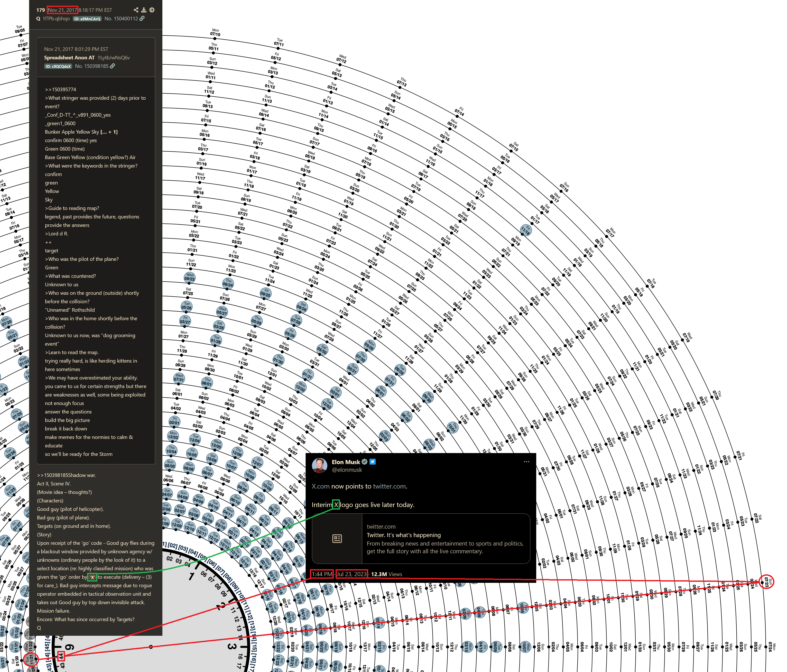Click 'so we'll be ready for the Storm'
Viewport: 787px width, 672px height.
(79, 454)
